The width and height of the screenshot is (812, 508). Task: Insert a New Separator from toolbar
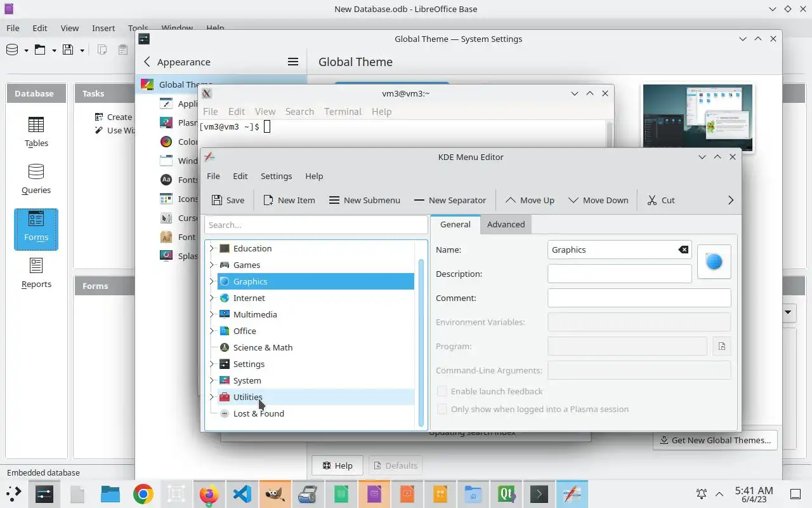click(x=450, y=200)
